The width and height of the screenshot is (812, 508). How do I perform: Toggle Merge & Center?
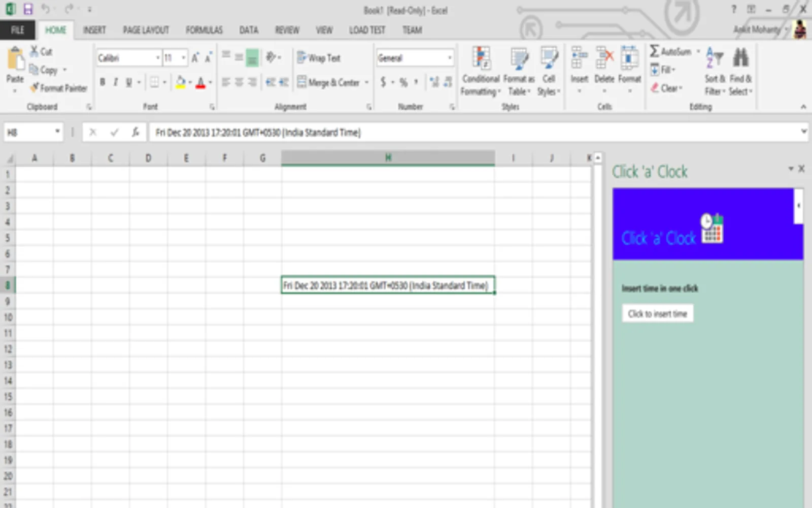328,82
